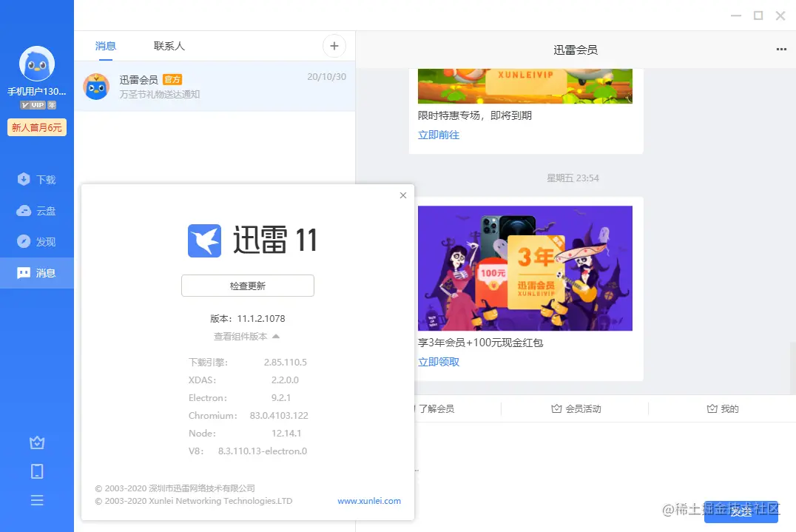Open the hamburger main menu icon

tap(36, 500)
